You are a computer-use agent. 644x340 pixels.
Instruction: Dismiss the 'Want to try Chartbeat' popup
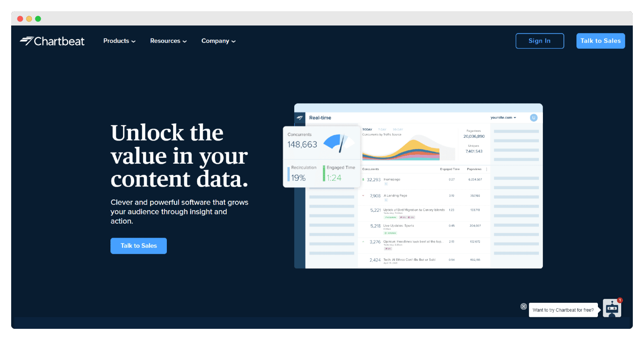click(x=524, y=306)
